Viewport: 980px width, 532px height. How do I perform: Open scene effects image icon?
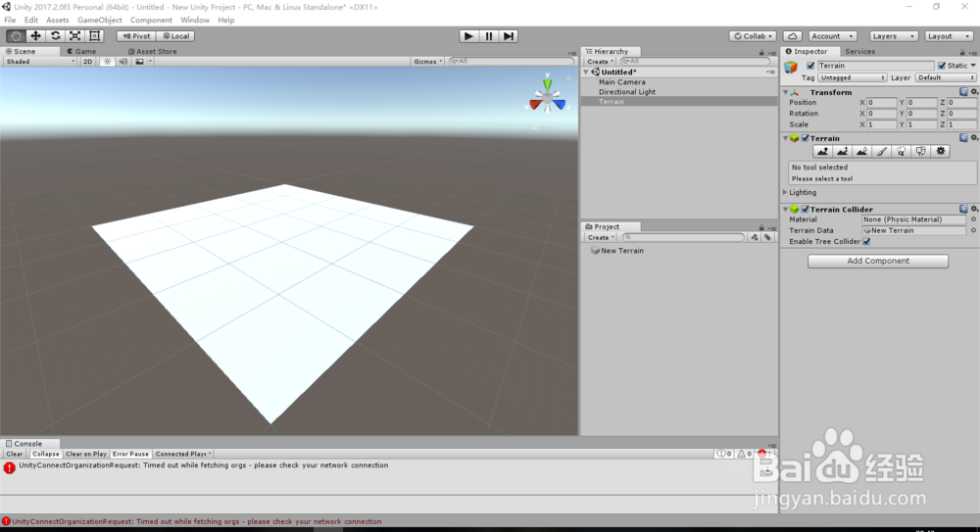139,62
